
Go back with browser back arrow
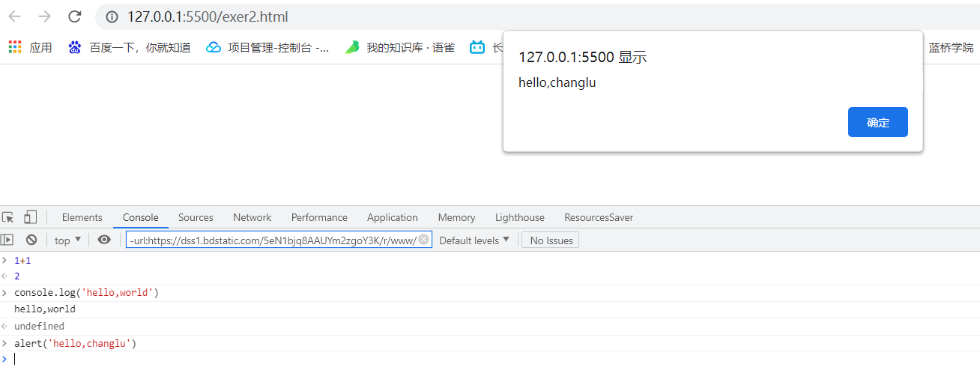[x=15, y=16]
